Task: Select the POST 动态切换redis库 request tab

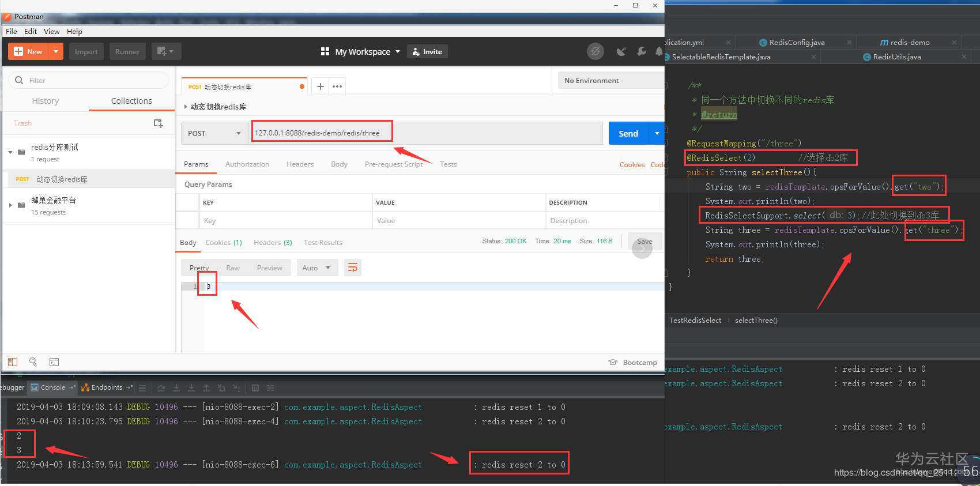Action: tap(245, 86)
